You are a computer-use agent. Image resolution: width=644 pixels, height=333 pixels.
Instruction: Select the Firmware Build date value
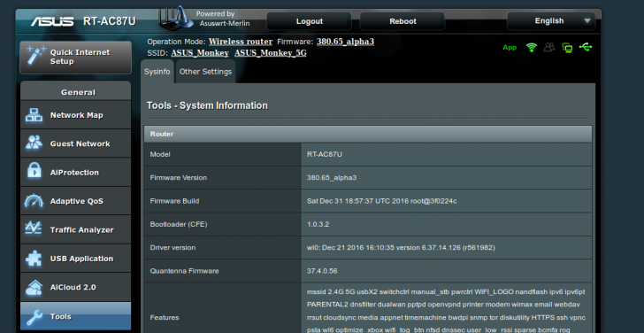pyautogui.click(x=382, y=201)
